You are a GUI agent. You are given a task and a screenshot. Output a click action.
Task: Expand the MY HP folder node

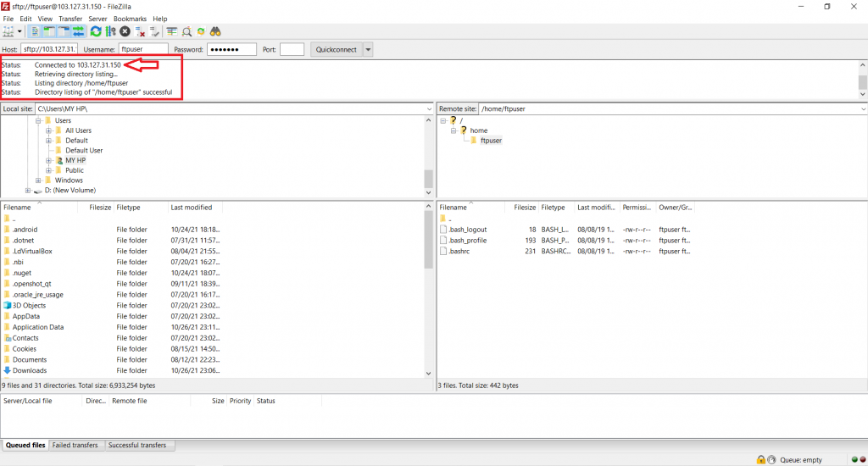point(48,160)
